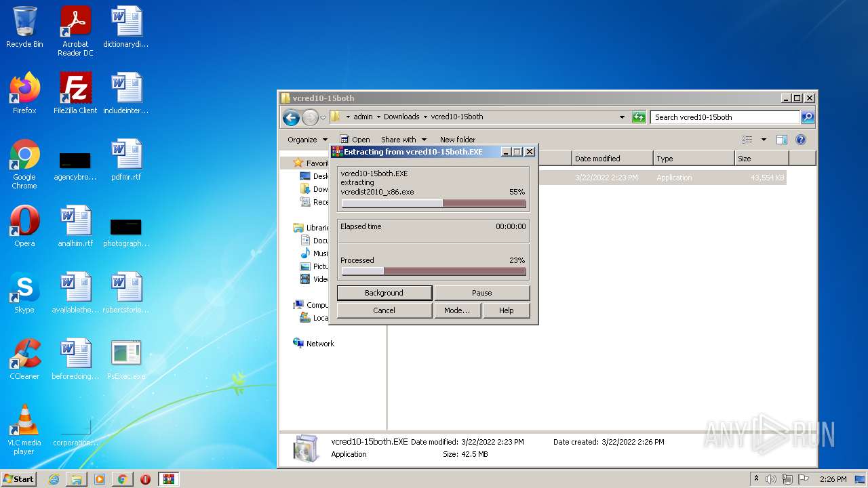Viewport: 868px width, 488px height.
Task: Select Network in navigation pane
Action: tap(313, 344)
